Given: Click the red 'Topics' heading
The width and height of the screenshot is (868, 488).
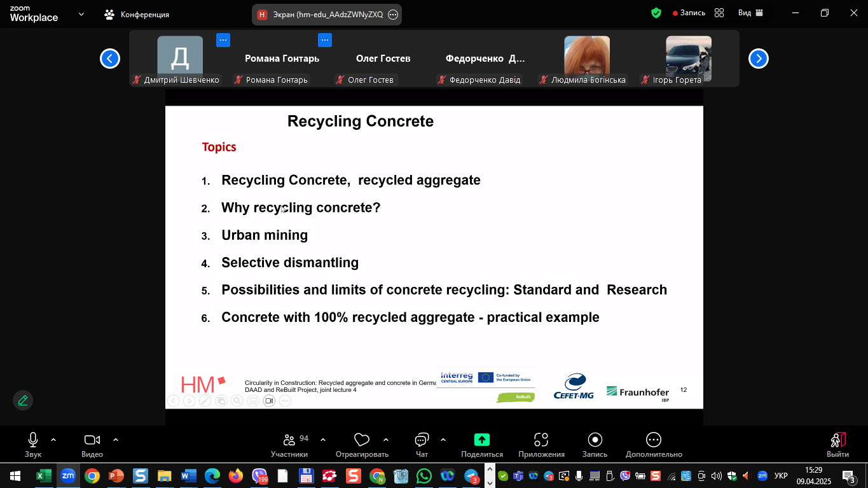Looking at the screenshot, I should tap(219, 147).
